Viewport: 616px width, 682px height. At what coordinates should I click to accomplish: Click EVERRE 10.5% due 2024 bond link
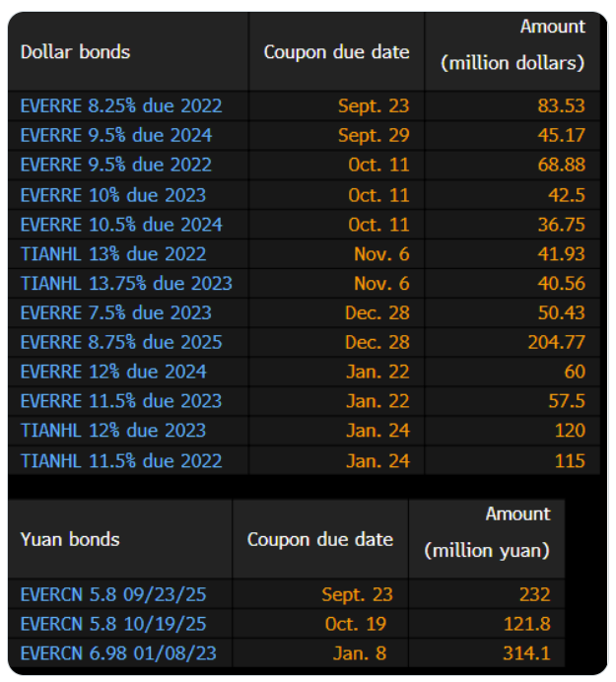pyautogui.click(x=121, y=224)
